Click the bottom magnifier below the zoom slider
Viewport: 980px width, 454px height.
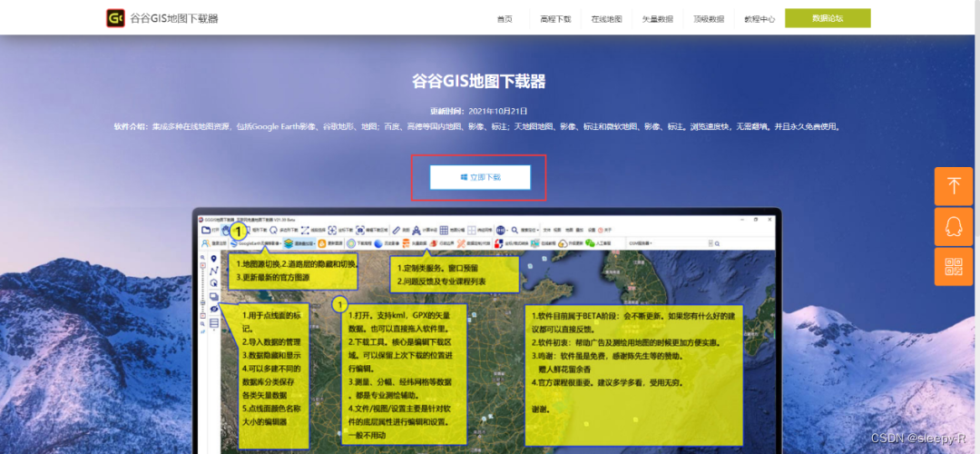pos(202,323)
